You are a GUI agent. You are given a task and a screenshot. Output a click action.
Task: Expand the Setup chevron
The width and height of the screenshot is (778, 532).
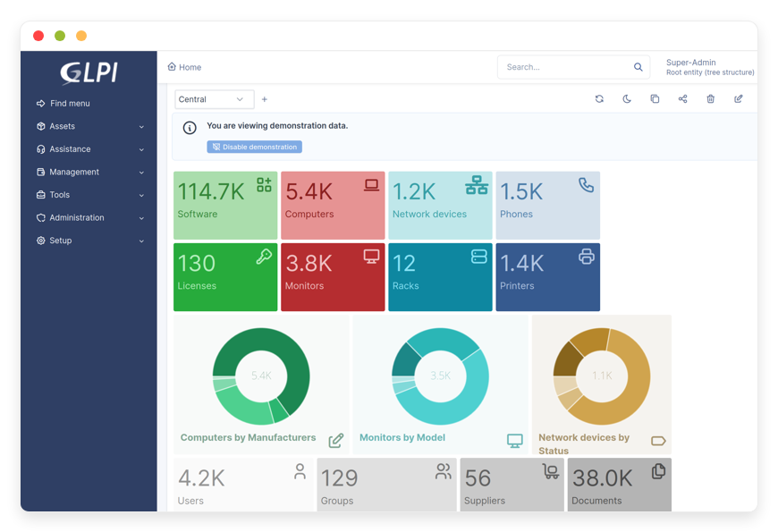(141, 241)
